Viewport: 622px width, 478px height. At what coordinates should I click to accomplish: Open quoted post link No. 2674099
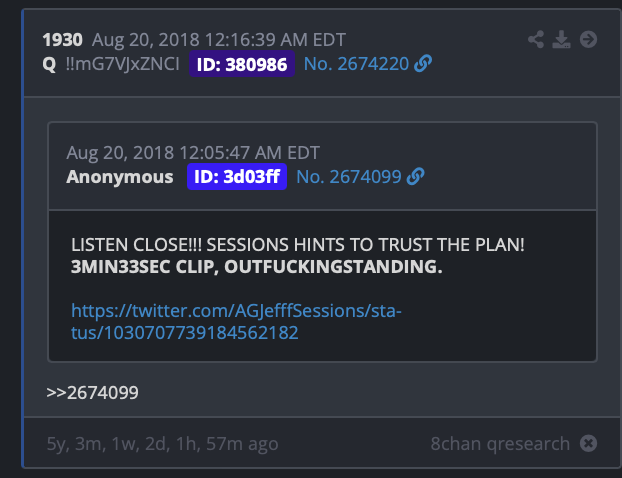click(x=349, y=177)
